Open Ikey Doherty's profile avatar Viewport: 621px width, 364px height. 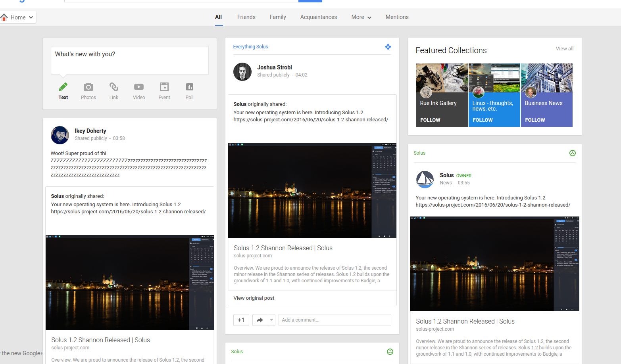click(x=60, y=135)
